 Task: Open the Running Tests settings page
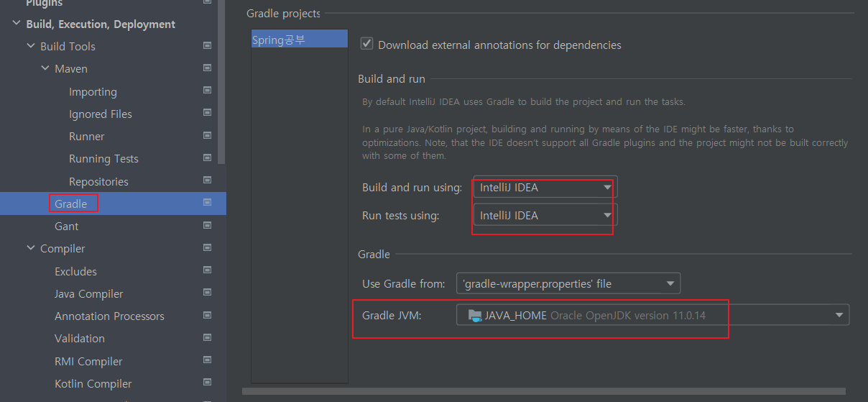(103, 158)
